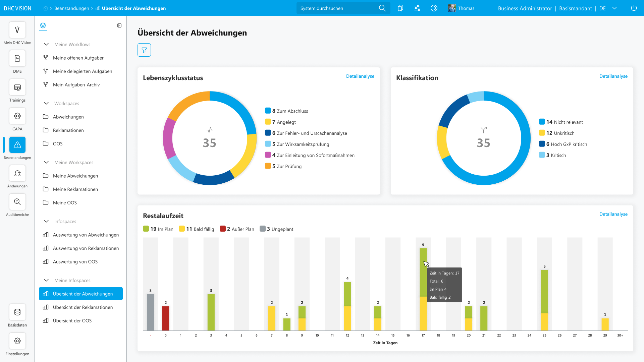Screen dimensions: 644x362
Task: Open the sliders settings icon in the header
Action: 417,8
